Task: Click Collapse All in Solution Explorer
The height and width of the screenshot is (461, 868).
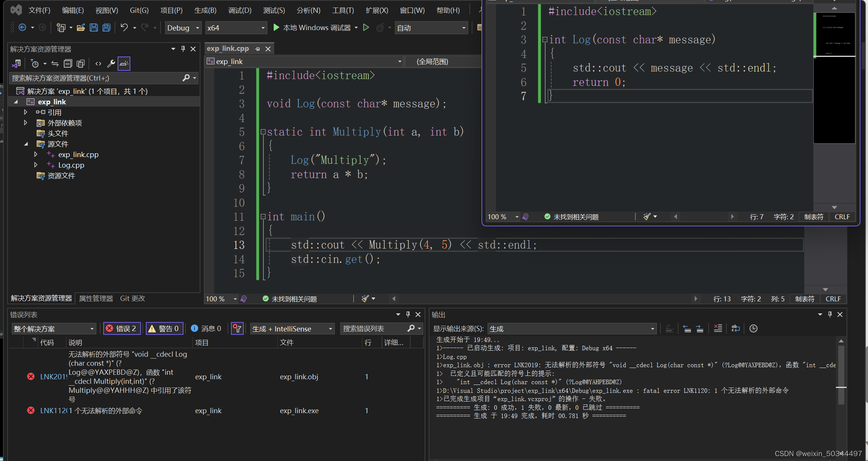Action: point(68,64)
